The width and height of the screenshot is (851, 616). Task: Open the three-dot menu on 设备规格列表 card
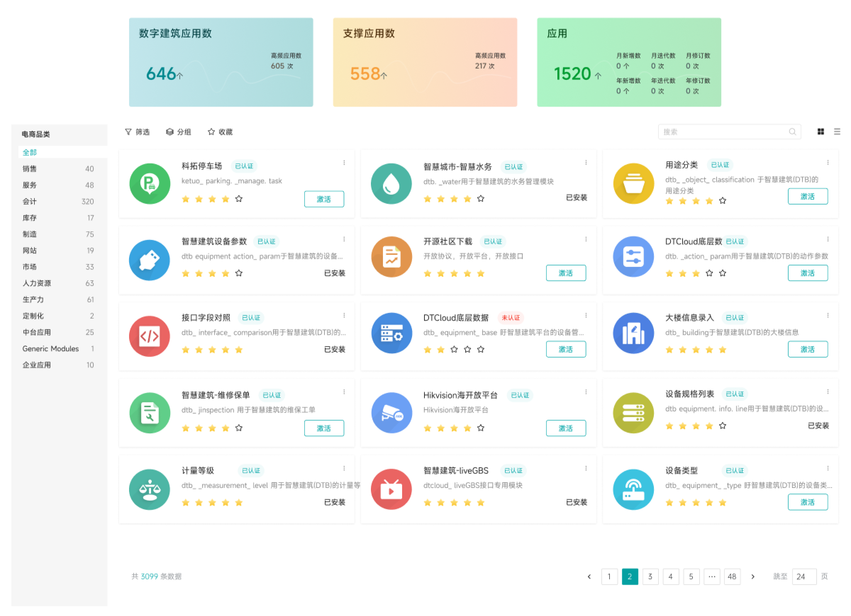point(828,391)
